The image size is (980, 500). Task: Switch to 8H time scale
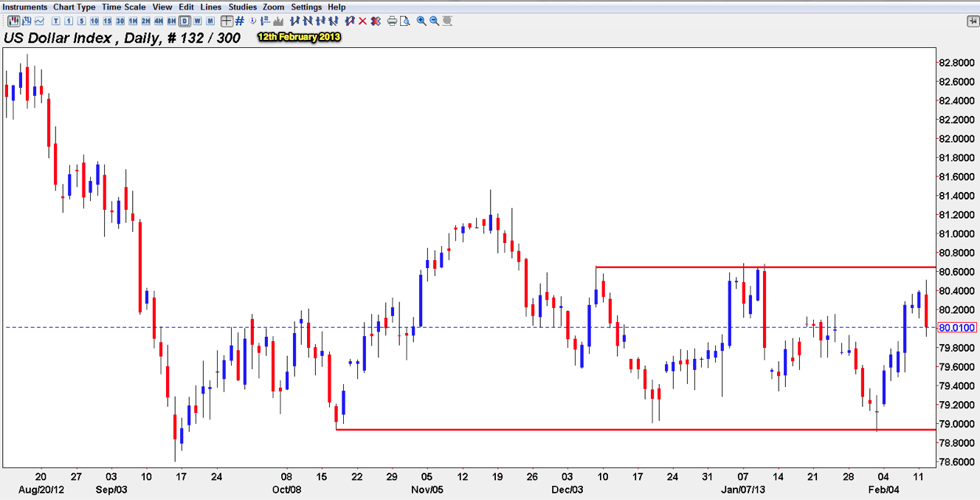tap(171, 21)
